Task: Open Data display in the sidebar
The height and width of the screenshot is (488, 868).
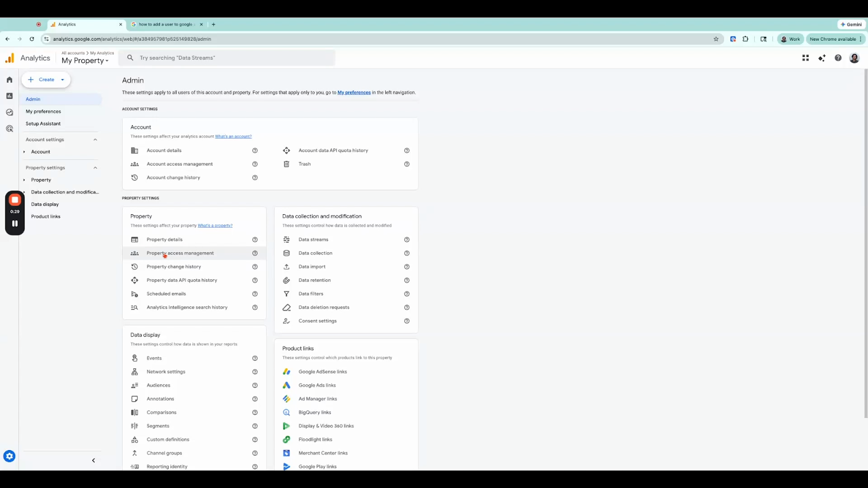Action: click(x=45, y=204)
